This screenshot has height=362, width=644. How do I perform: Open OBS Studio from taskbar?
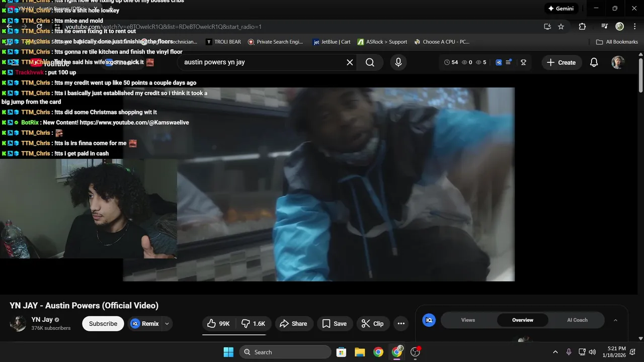click(416, 352)
